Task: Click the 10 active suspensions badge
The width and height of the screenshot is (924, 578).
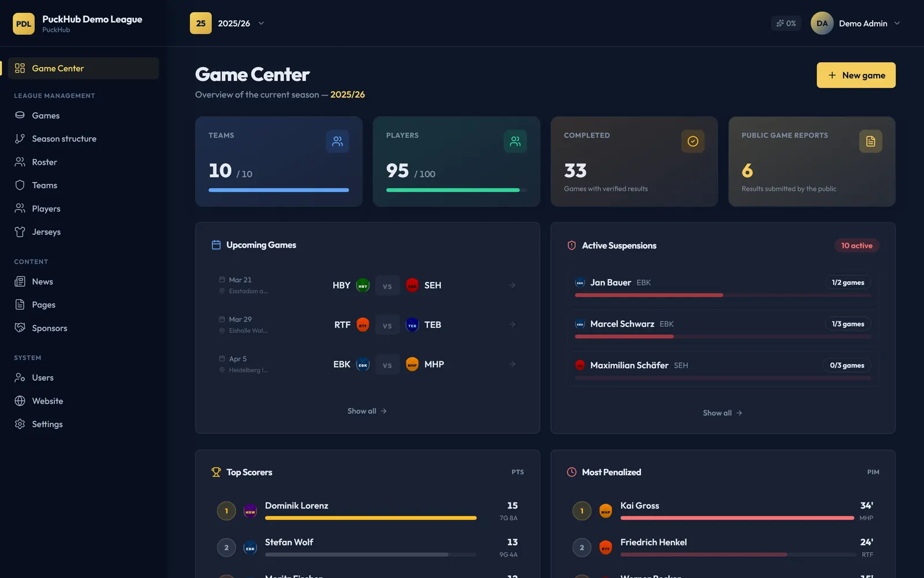Action: click(856, 246)
